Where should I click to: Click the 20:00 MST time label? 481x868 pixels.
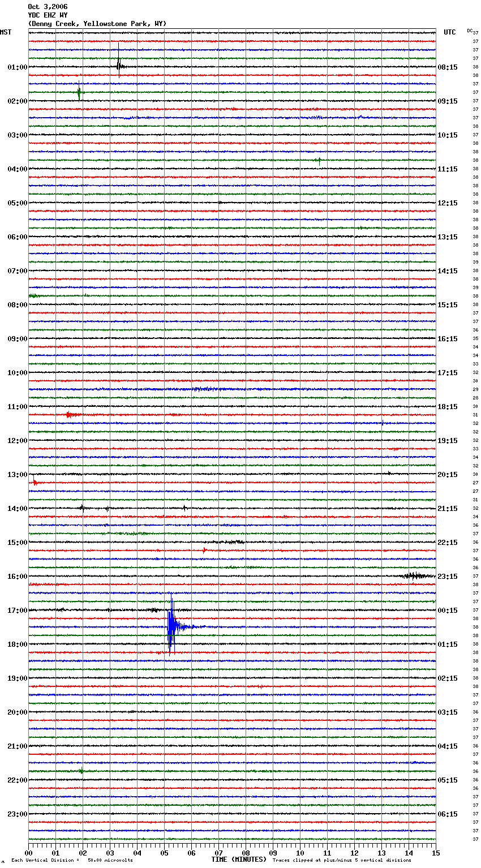(x=18, y=712)
